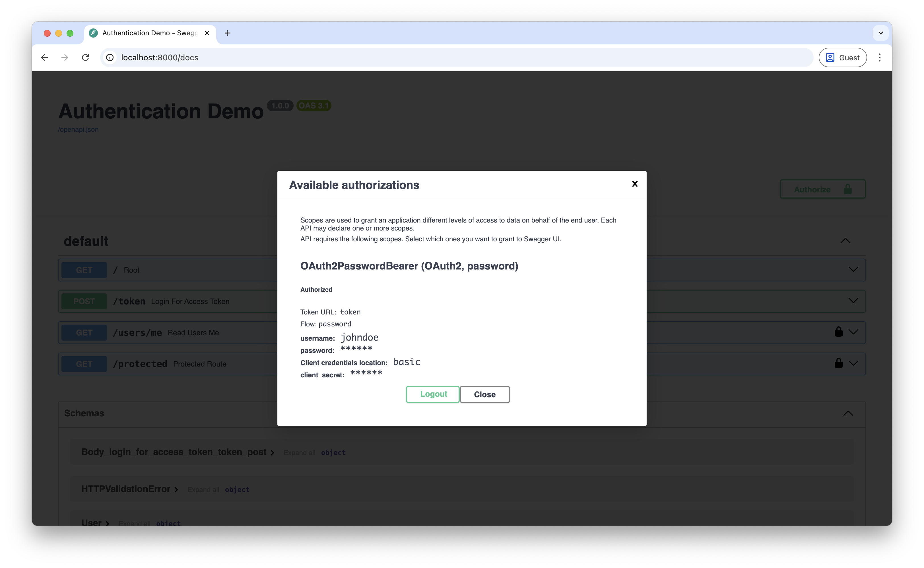
Task: Click the Guest profile icon in the browser
Action: 830,57
